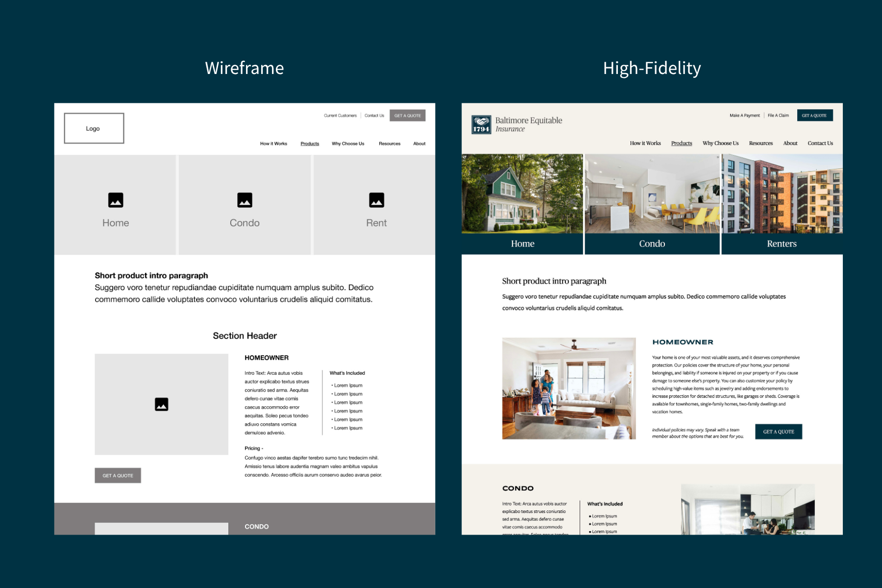The height and width of the screenshot is (588, 882).
Task: Select How it Works in high-fidelity navigation
Action: point(645,143)
